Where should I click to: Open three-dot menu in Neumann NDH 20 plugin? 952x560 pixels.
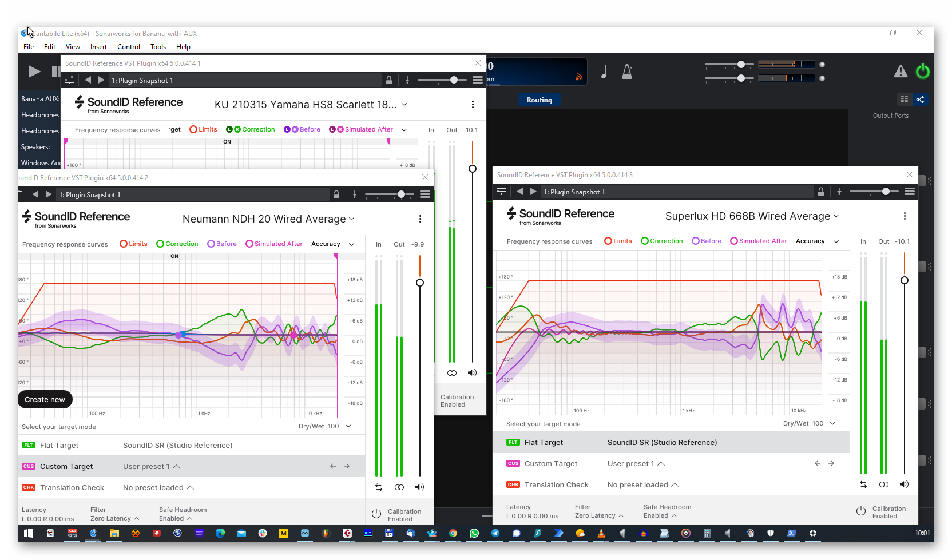pos(420,219)
